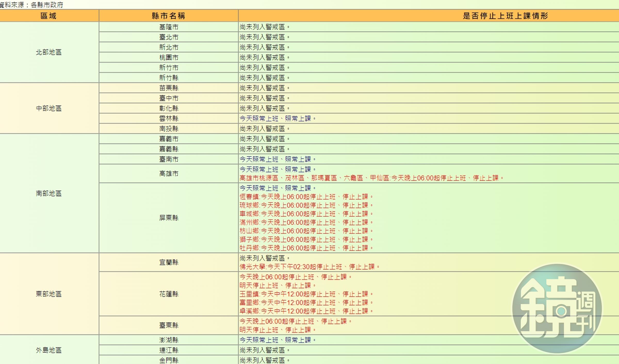
Task: Click the 臺南市 city name
Action: [x=169, y=159]
